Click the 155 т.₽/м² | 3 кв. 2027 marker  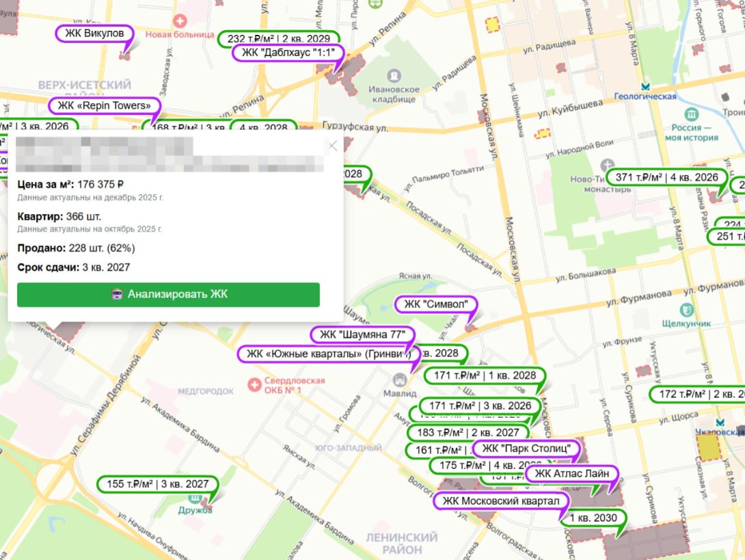tap(157, 484)
